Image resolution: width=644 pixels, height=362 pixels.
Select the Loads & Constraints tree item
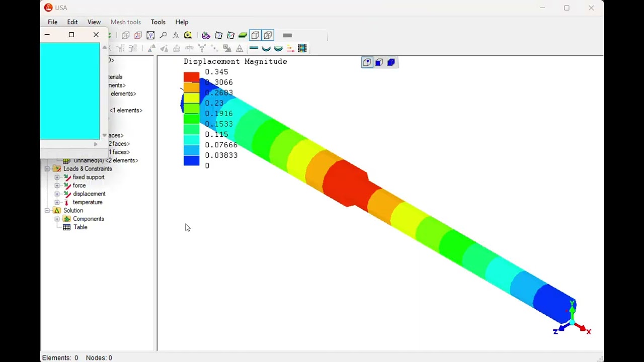point(88,169)
